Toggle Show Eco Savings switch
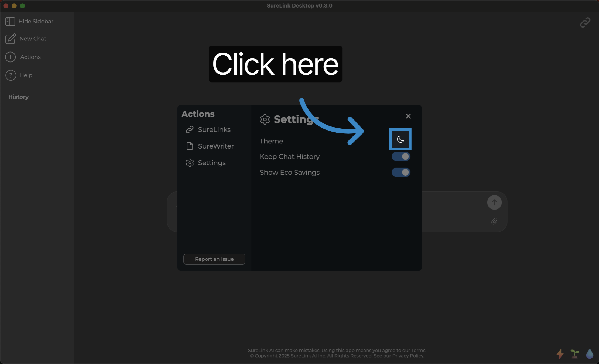Viewport: 599px width, 364px height. pyautogui.click(x=401, y=172)
